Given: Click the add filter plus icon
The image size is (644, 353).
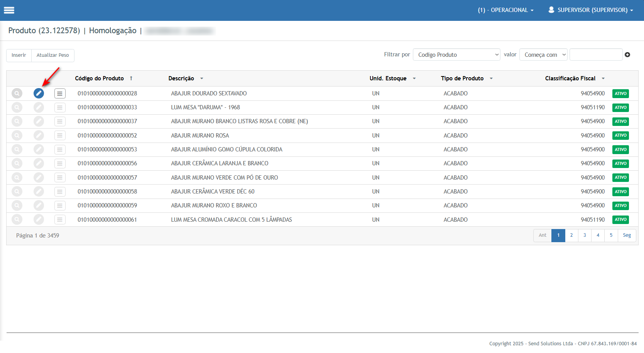Looking at the screenshot, I should [x=627, y=55].
